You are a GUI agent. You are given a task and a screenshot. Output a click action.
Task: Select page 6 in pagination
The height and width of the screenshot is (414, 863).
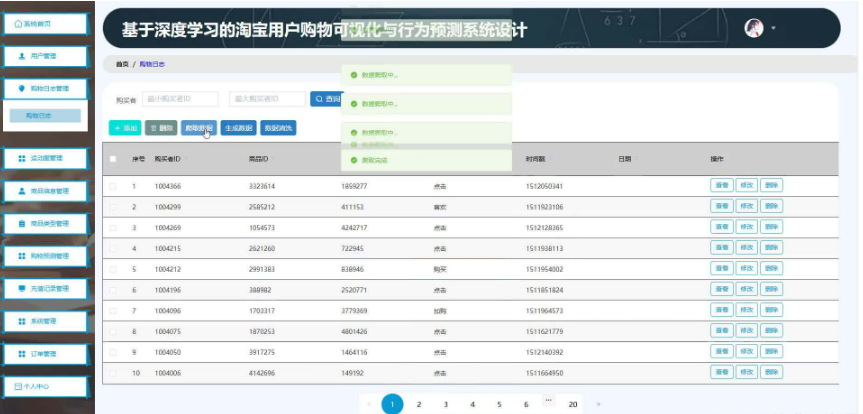click(526, 405)
